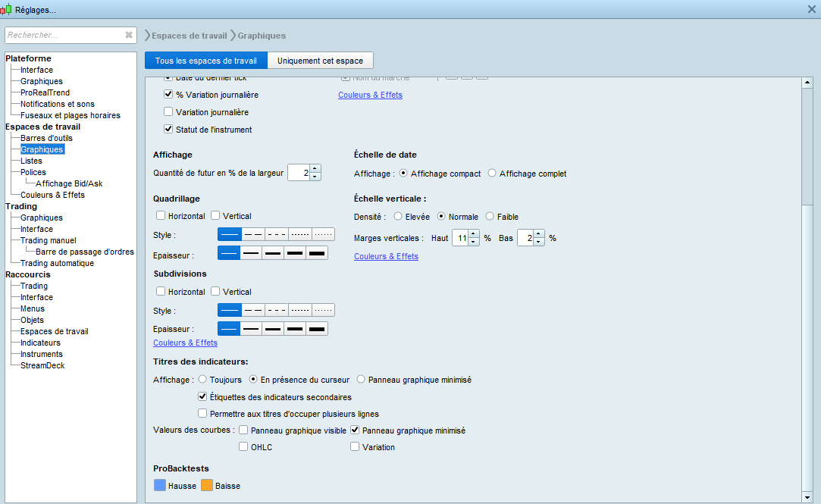Enable Permettre aux titres d'occuper plusieurs lignes
This screenshot has height=504, width=821.
tap(202, 413)
